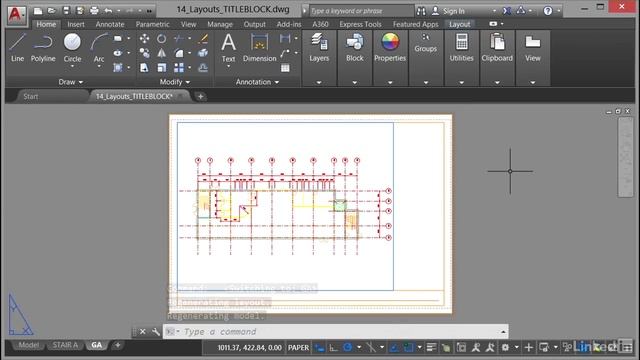Screen dimensions: 640x360
Task: Select the Dimension tool
Action: pyautogui.click(x=260, y=48)
